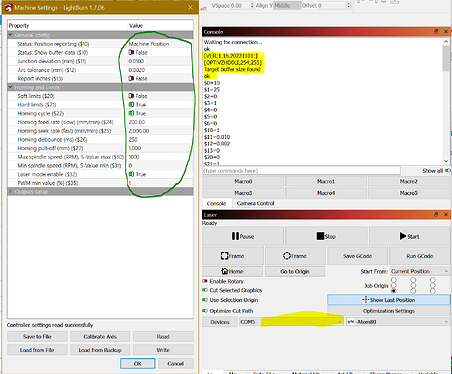Viewport: 452px width, 374px height.
Task: Run Macro3 button
Action: click(243, 193)
